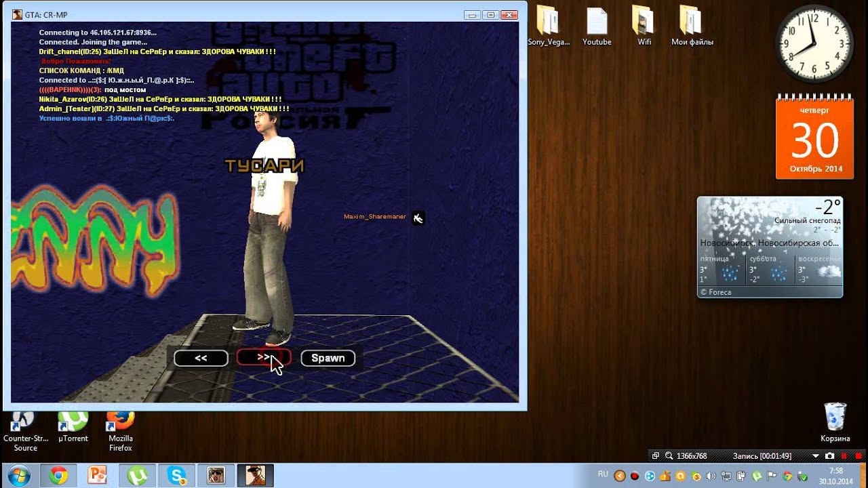This screenshot has width=868, height=488.
Task: Switch to µTorrent in the taskbar
Action: click(x=138, y=476)
